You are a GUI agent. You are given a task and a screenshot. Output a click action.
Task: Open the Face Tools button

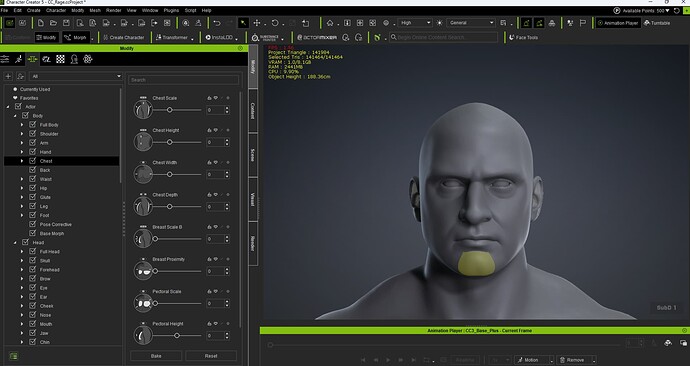click(x=523, y=38)
